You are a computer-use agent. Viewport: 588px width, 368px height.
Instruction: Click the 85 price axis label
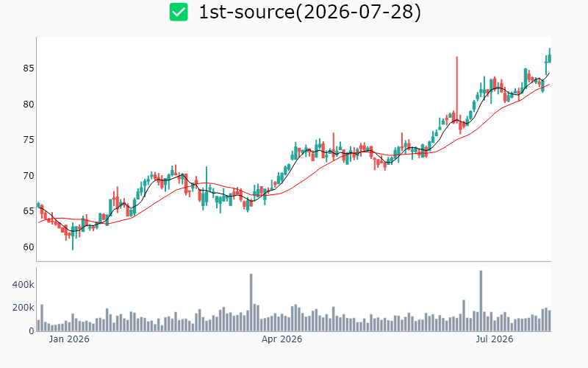29,68
